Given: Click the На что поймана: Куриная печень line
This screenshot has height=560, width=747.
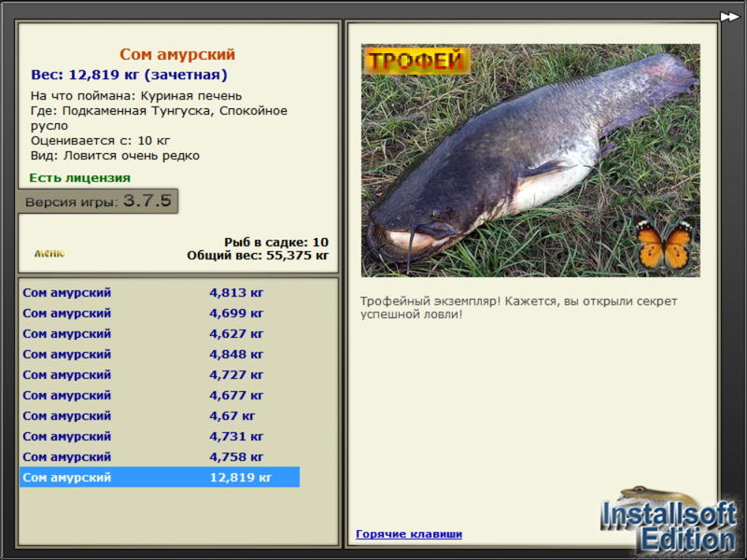Looking at the screenshot, I should (x=136, y=96).
